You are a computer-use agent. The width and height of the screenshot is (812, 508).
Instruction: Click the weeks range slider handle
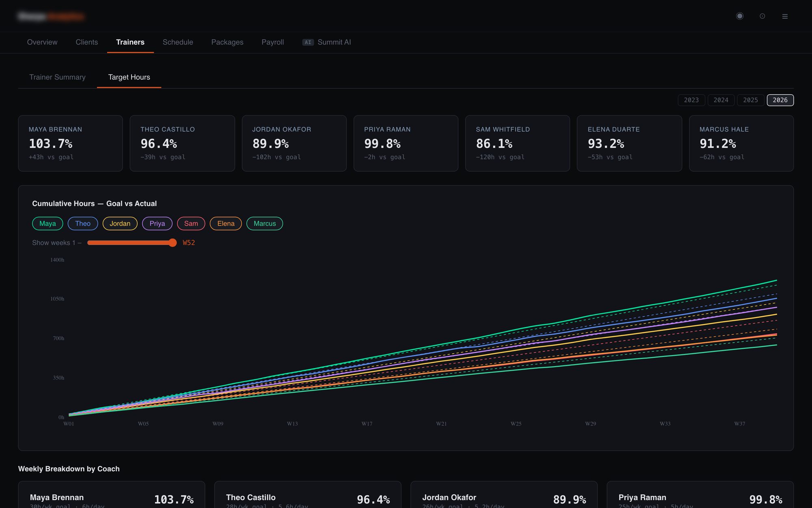[x=173, y=243]
